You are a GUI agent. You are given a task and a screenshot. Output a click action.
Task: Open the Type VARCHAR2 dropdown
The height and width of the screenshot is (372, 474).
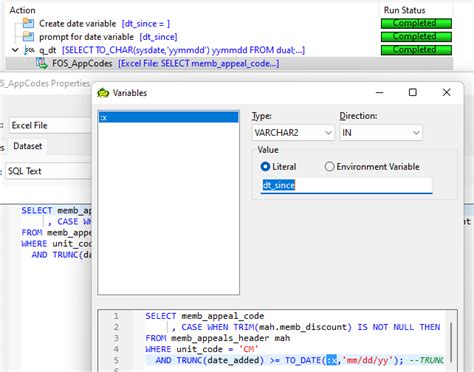point(293,133)
